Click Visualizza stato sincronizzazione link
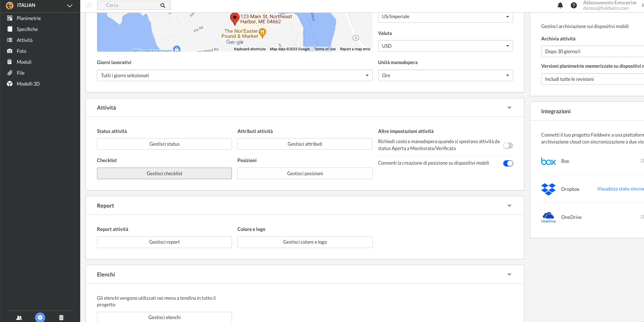Viewport: 644px width, 322px height. tap(620, 189)
